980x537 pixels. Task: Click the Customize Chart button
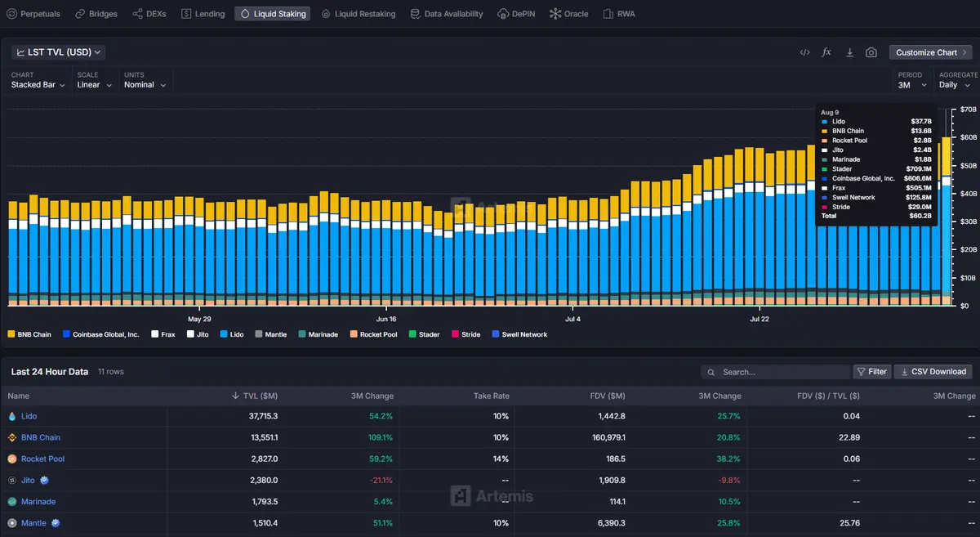[931, 52]
